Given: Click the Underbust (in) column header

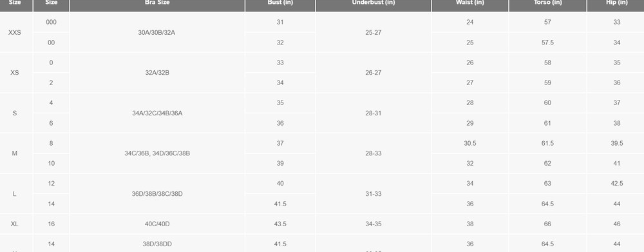Looking at the screenshot, I should point(374,3).
